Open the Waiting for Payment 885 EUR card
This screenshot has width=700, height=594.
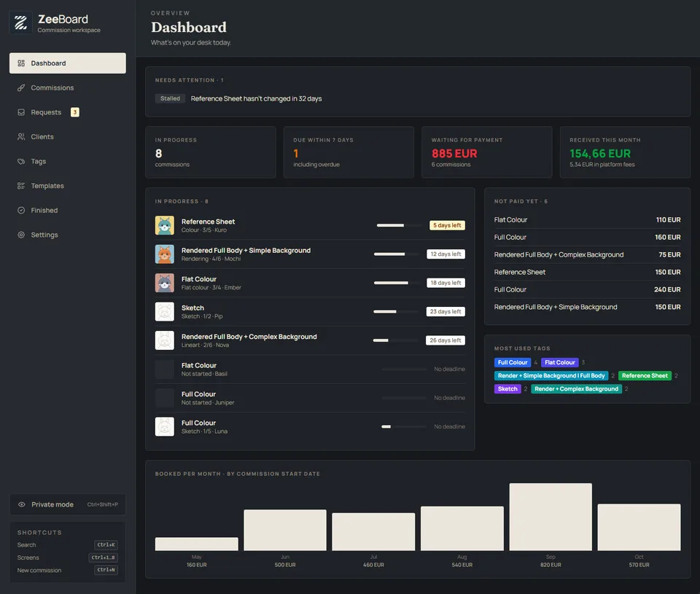486,152
